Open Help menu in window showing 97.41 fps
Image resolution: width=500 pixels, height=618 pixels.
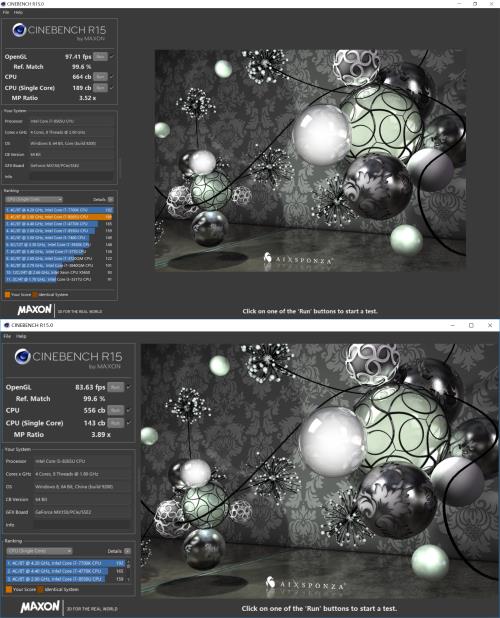pyautogui.click(x=18, y=13)
